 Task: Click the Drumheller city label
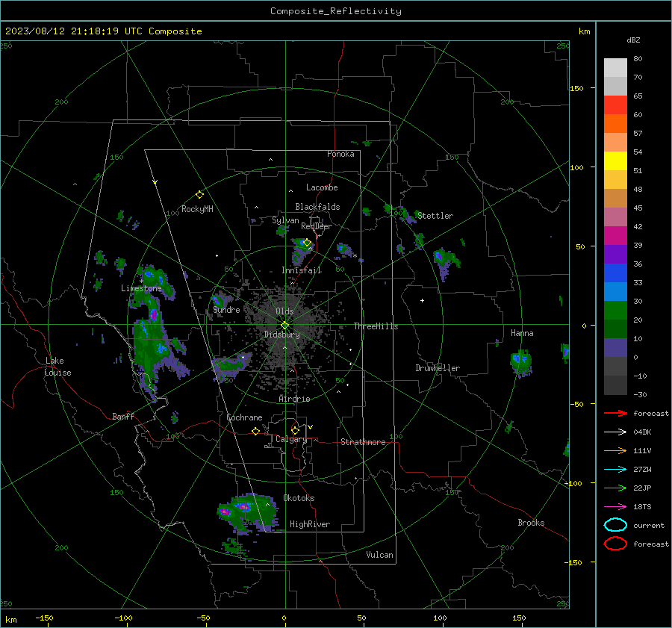pyautogui.click(x=438, y=368)
